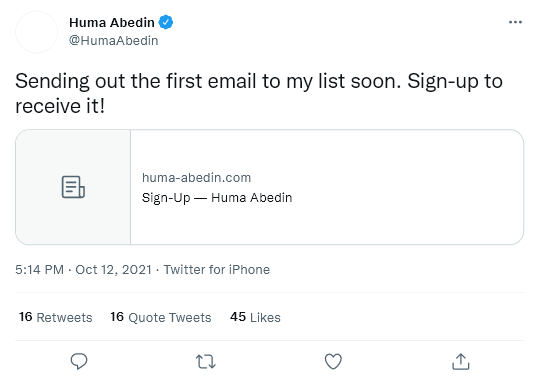
Task: Click the Oct 12, 2021 date
Action: tap(113, 270)
